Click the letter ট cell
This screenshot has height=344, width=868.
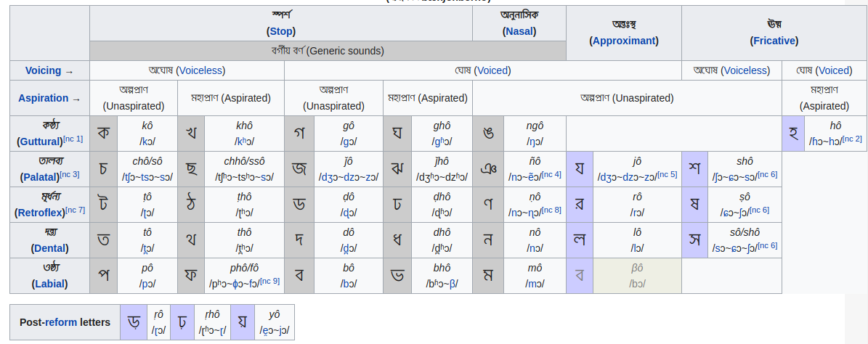104,205
